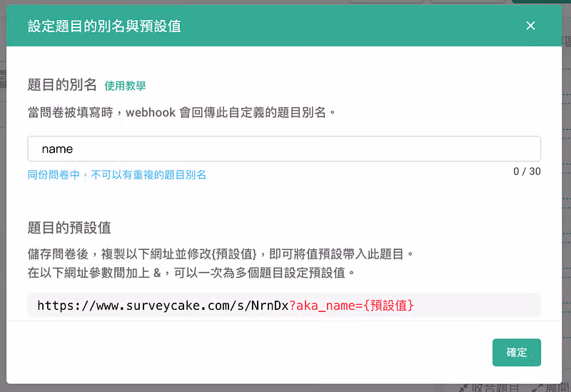Screen dimensions: 571x392
Task: Click the 題目的預設值 section heading
Action: click(69, 228)
